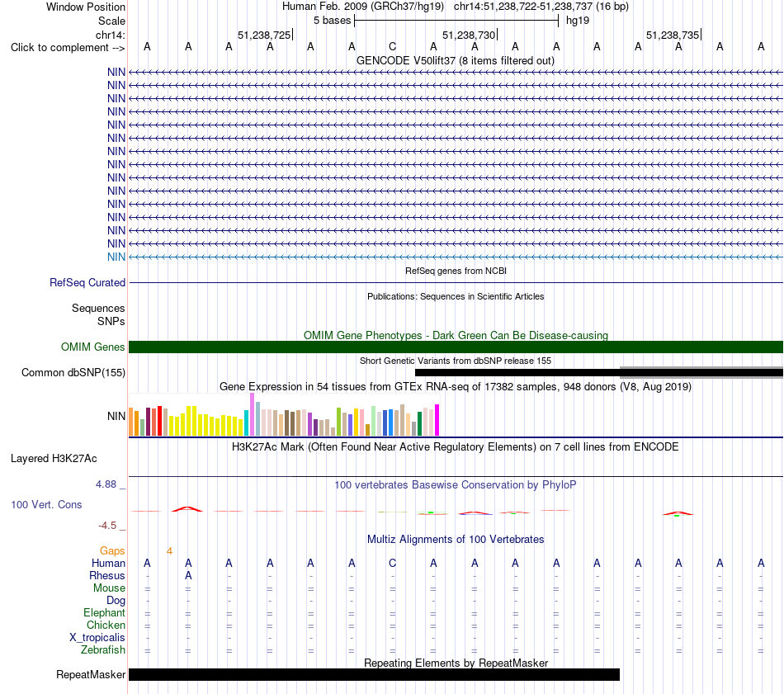The height and width of the screenshot is (694, 784).
Task: Click the Scale track label
Action: pos(111,21)
